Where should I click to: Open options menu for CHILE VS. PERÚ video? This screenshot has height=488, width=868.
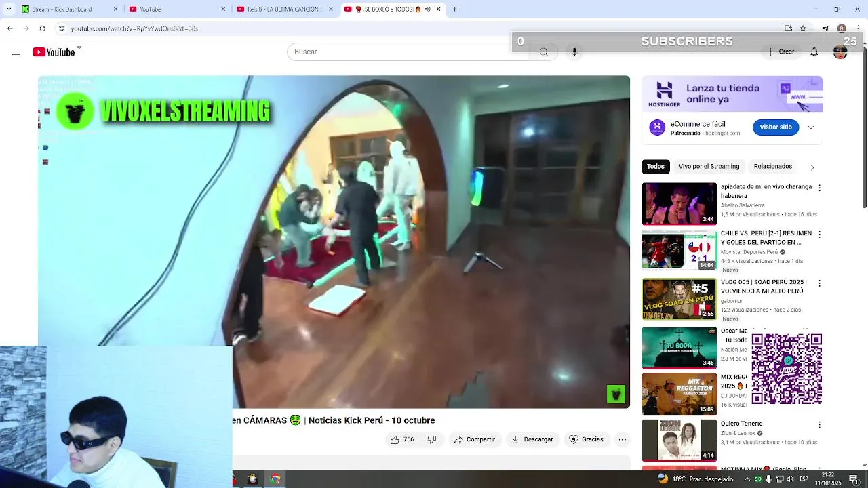pyautogui.click(x=819, y=235)
